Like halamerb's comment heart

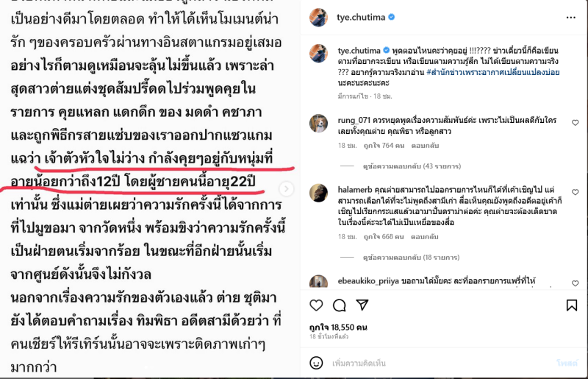(x=576, y=192)
